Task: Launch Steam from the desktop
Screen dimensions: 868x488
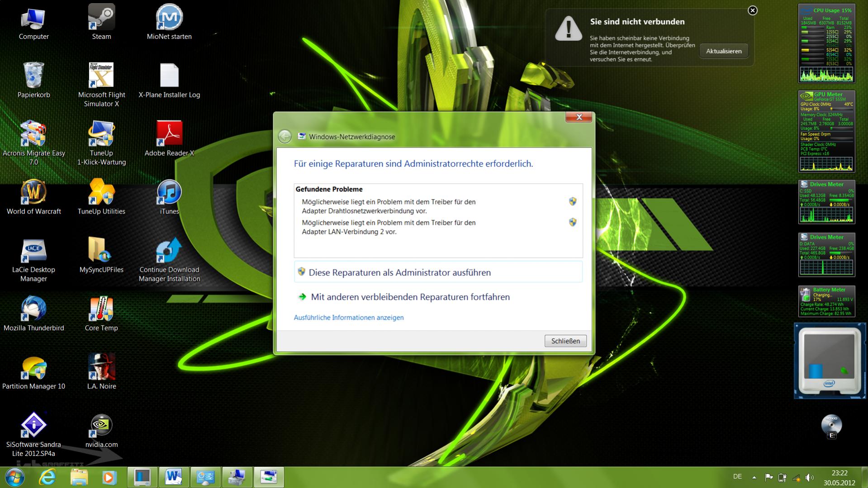Action: 101,23
